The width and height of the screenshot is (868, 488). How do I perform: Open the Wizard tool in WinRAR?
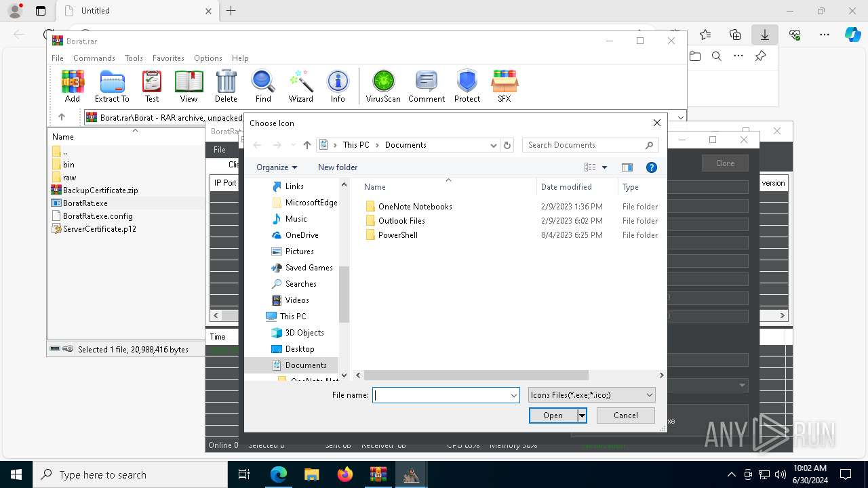pos(300,86)
